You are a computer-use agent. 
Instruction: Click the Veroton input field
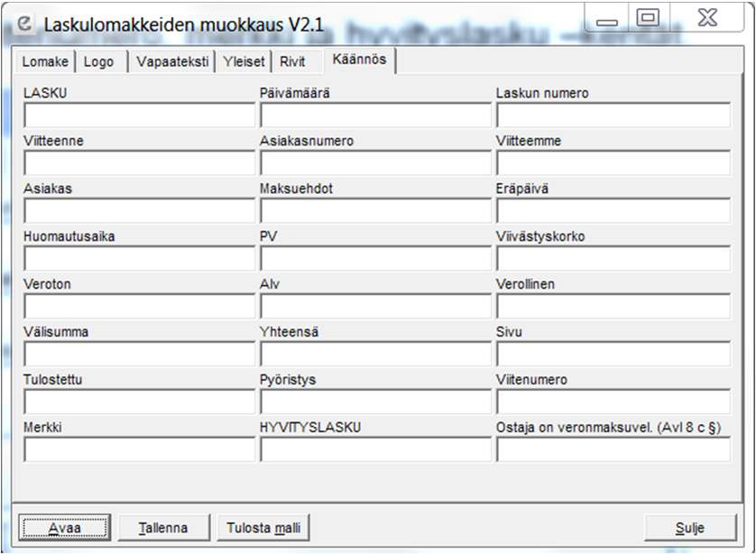coord(139,306)
